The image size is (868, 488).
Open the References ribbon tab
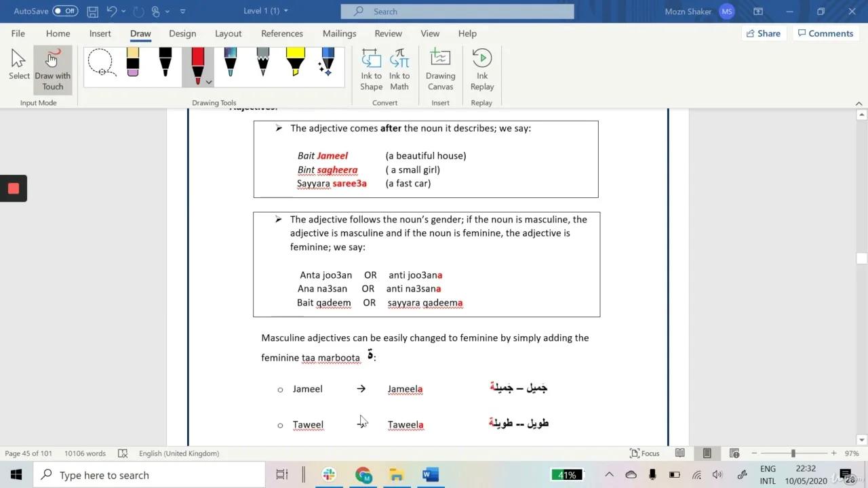pyautogui.click(x=282, y=33)
